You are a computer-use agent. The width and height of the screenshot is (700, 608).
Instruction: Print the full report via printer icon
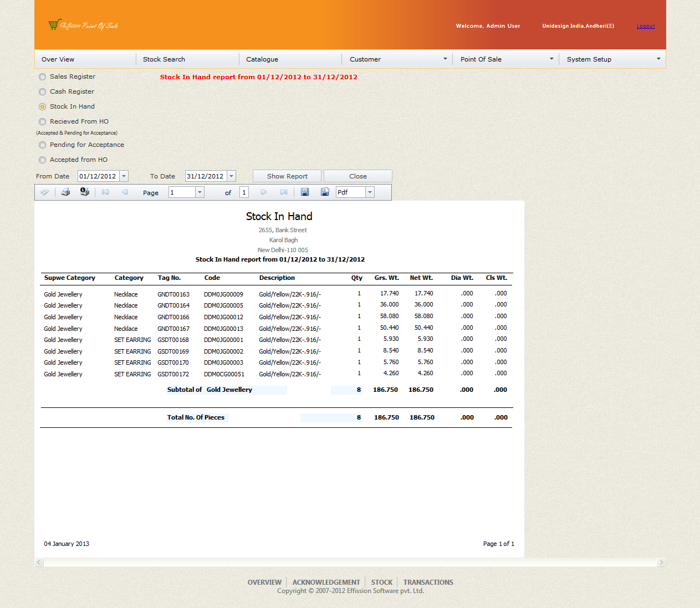point(65,192)
